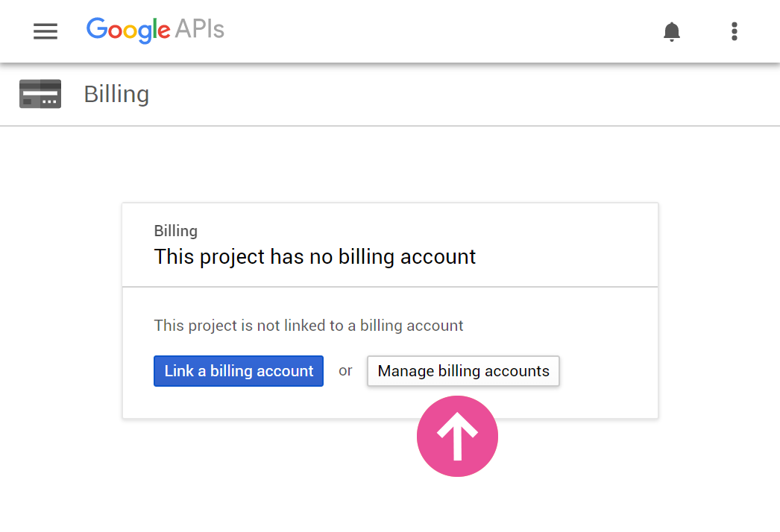The height and width of the screenshot is (532, 780).
Task: Click the colorful Google logo
Action: [128, 30]
